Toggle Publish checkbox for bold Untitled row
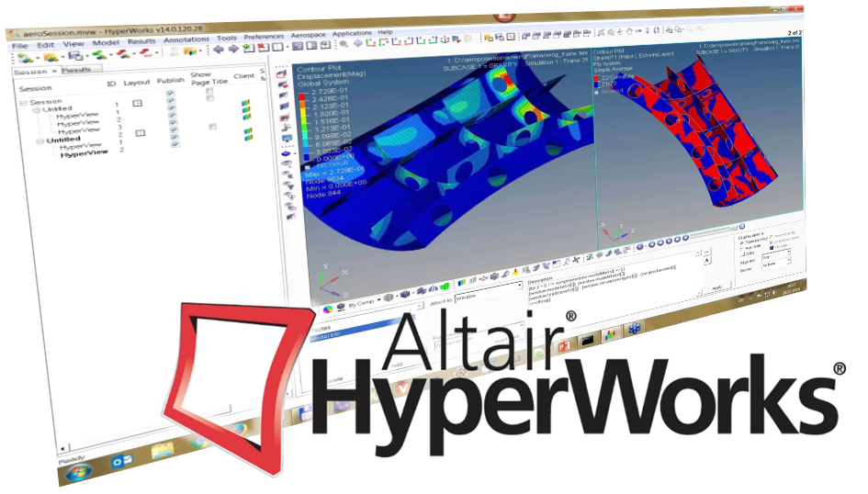This screenshot has height=494, width=868. pyautogui.click(x=175, y=130)
